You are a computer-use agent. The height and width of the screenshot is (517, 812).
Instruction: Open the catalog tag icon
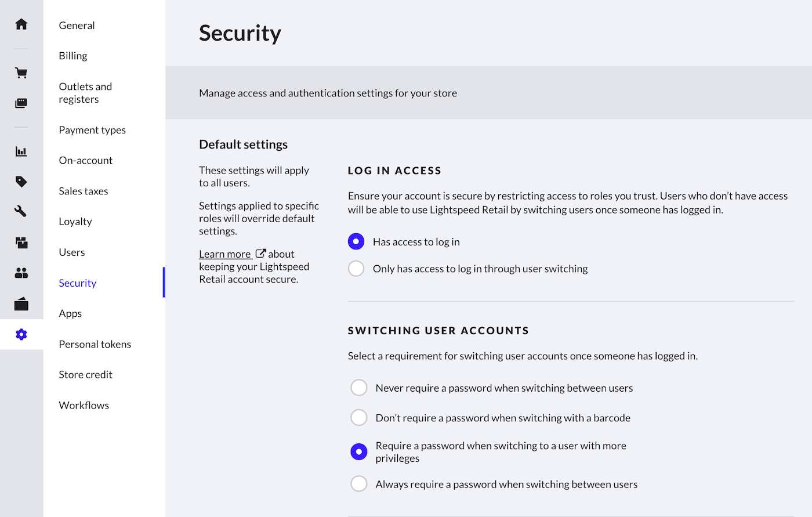pos(21,181)
